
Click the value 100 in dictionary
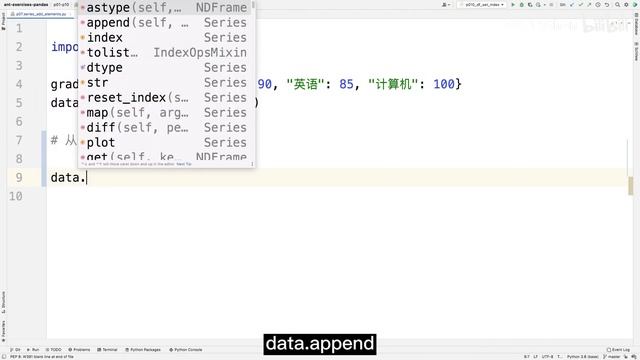(444, 84)
